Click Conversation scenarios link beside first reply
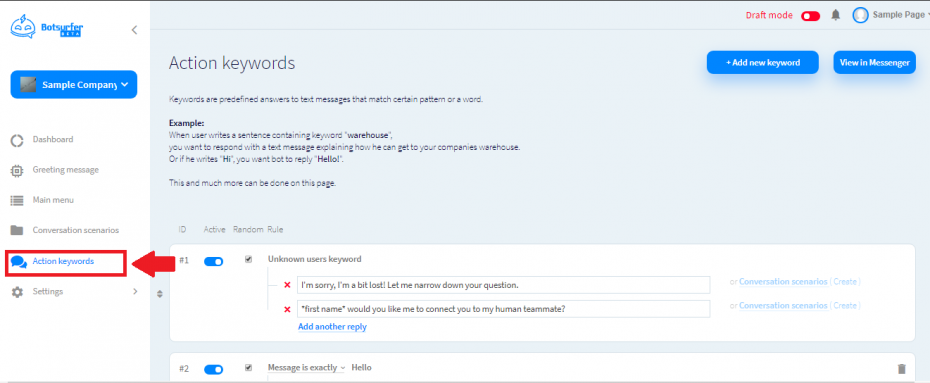930x383 pixels. click(x=783, y=282)
